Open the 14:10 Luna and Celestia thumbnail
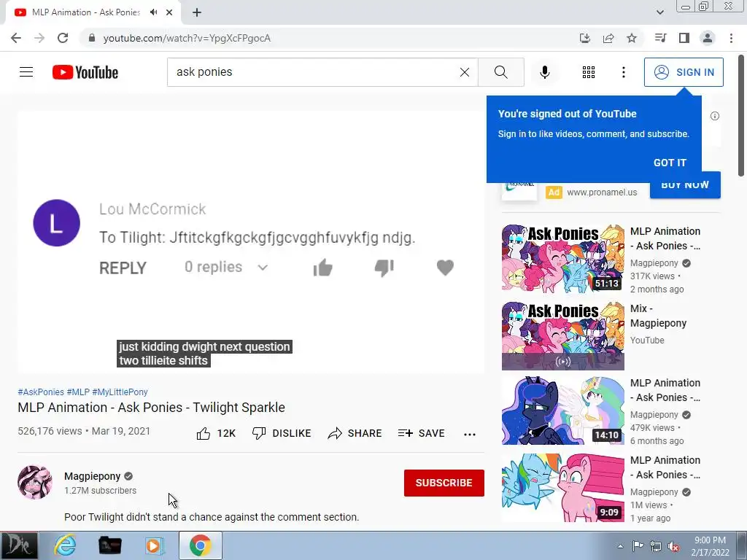This screenshot has height=560, width=747. tap(562, 410)
